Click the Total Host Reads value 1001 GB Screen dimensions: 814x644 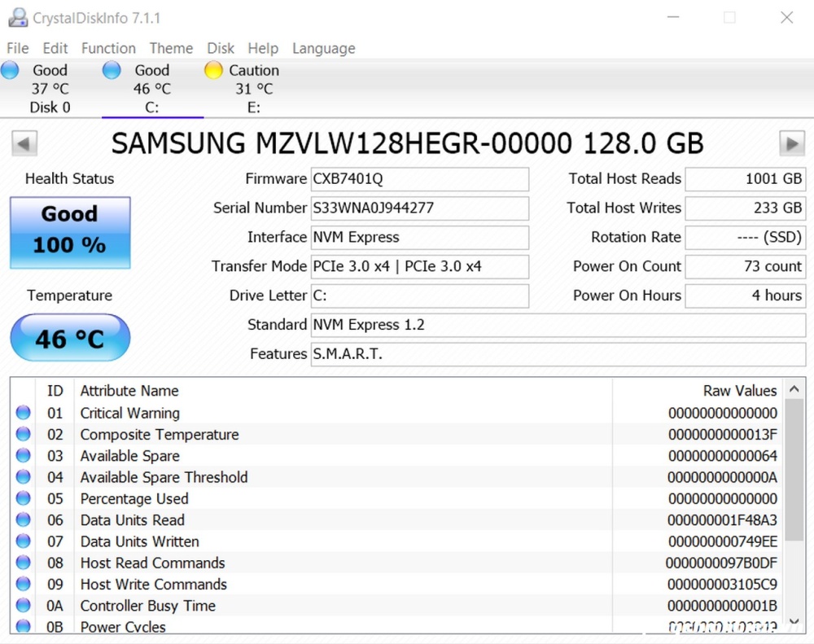pyautogui.click(x=746, y=179)
